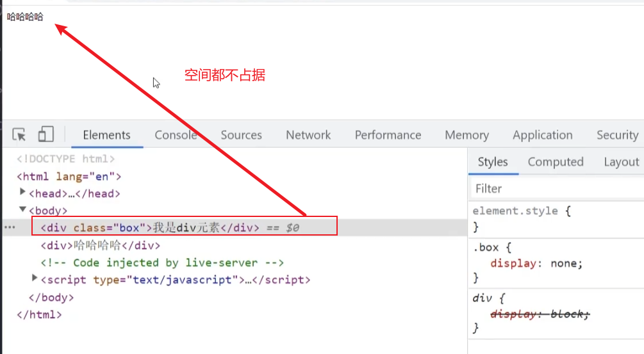The image size is (644, 354).
Task: Go to the Application tab
Action: click(x=542, y=135)
